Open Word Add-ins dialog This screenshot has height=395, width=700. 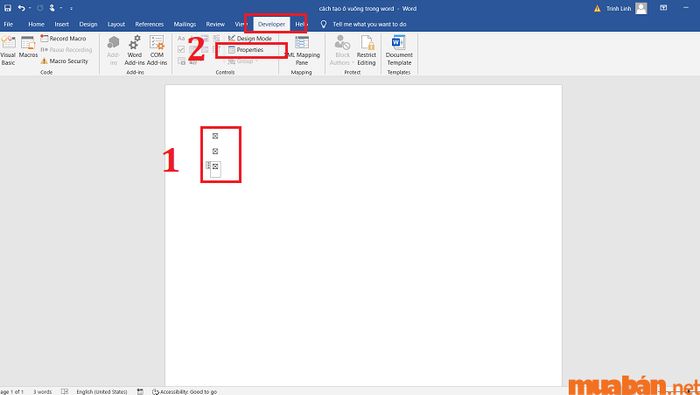click(x=134, y=50)
